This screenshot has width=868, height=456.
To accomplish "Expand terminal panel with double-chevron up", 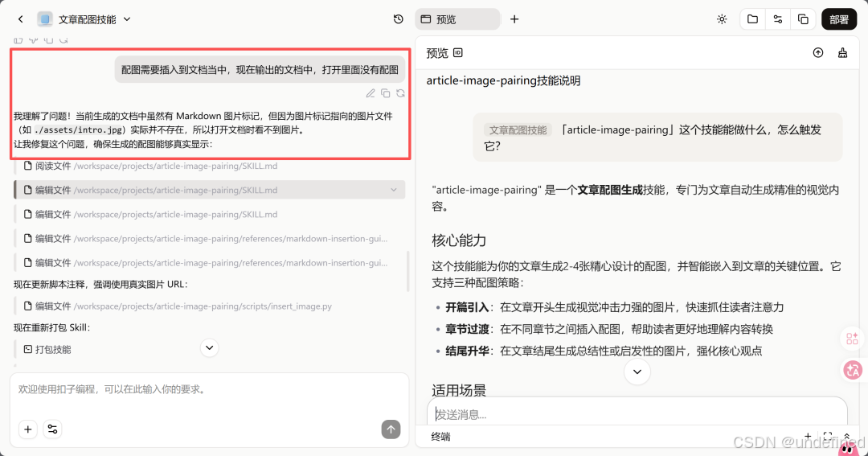I will coord(847,437).
